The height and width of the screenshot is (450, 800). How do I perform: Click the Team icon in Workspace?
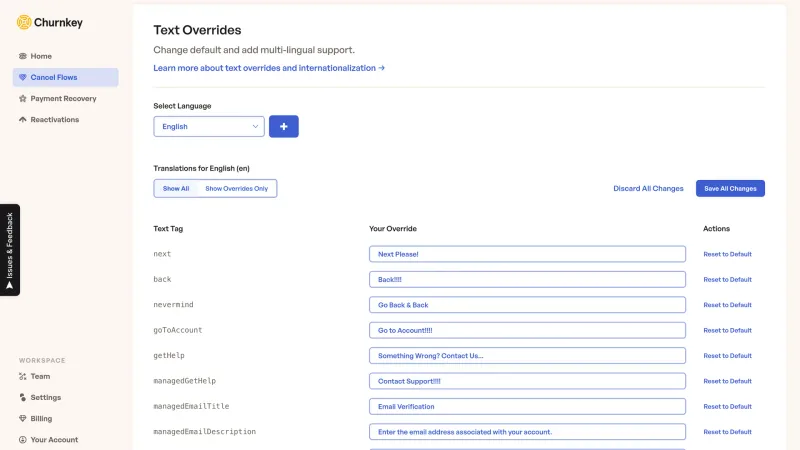click(22, 376)
